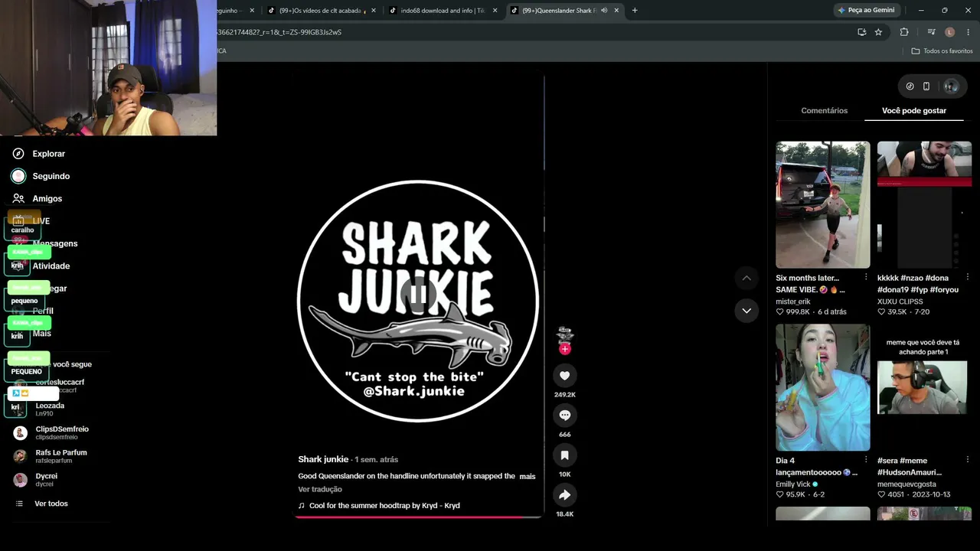Expand the caption with mais
This screenshot has width=980, height=551.
[528, 476]
